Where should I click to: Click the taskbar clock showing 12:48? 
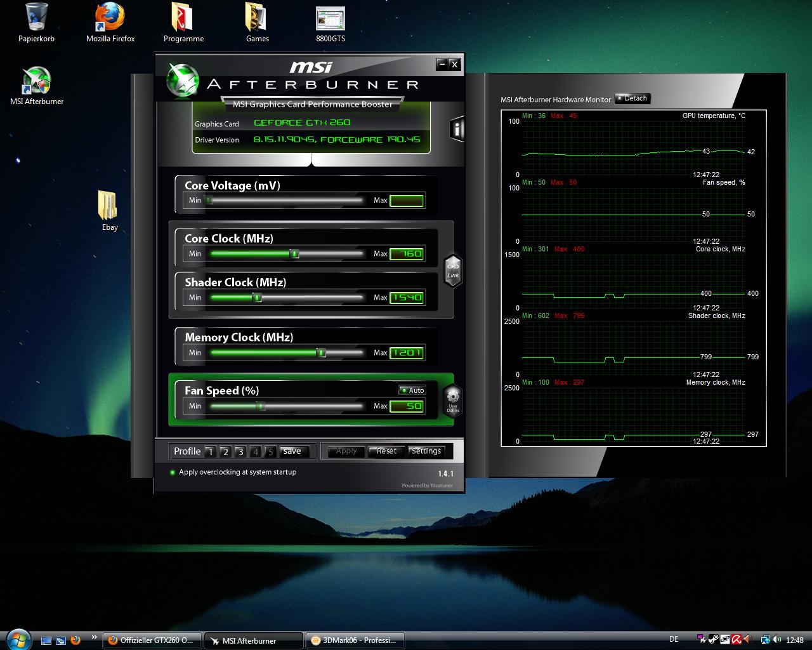[x=794, y=640]
